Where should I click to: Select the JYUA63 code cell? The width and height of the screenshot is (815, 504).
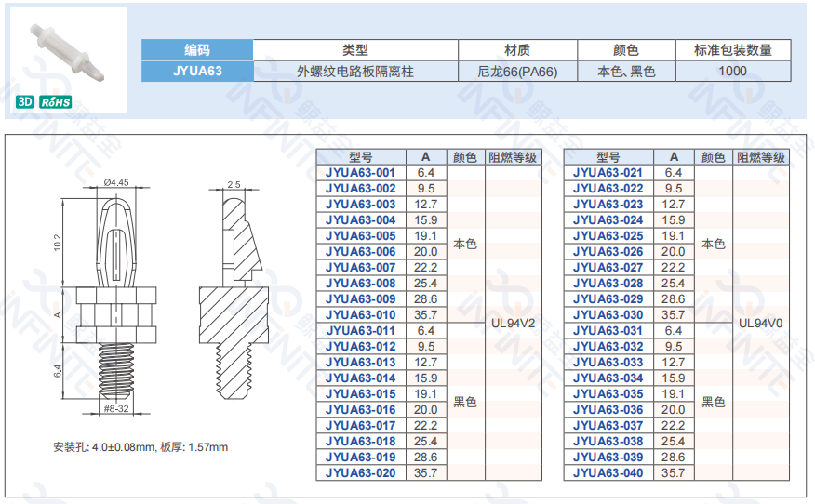pyautogui.click(x=197, y=71)
